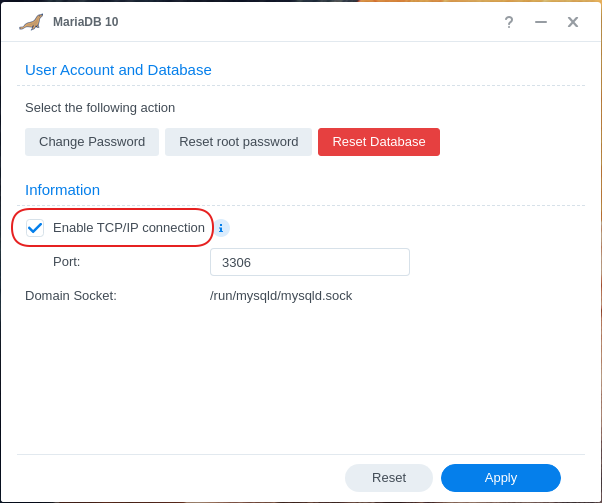Minimize the MariaDB 10 window

coord(541,22)
